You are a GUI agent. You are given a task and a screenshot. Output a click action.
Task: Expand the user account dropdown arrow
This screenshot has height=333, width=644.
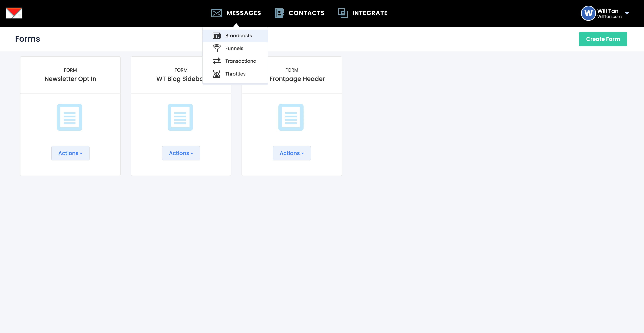[x=627, y=13]
